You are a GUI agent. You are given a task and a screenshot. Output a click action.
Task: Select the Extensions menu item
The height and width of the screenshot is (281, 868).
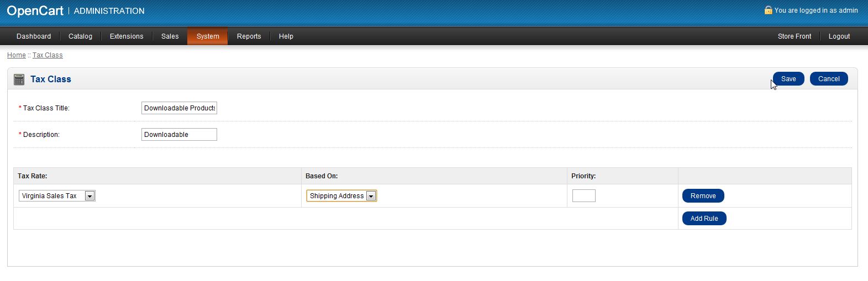coord(127,36)
